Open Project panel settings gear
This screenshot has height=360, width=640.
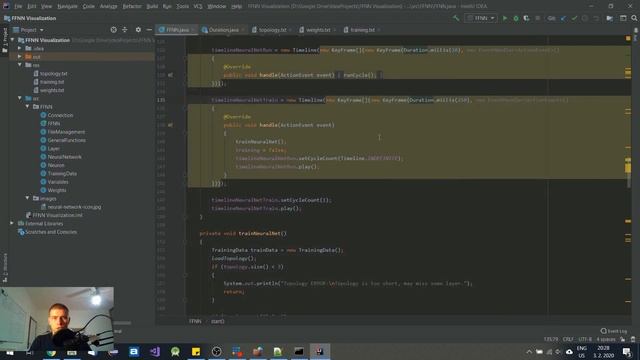pos(138,30)
